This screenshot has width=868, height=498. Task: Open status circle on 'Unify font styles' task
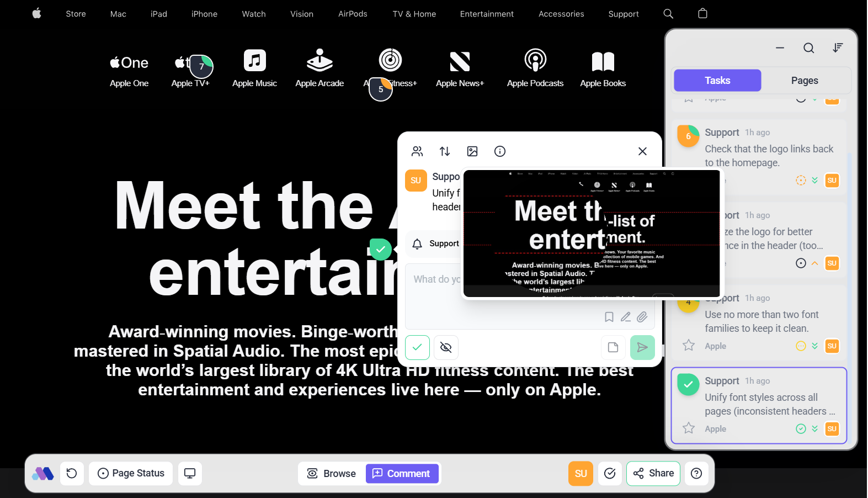click(x=801, y=429)
